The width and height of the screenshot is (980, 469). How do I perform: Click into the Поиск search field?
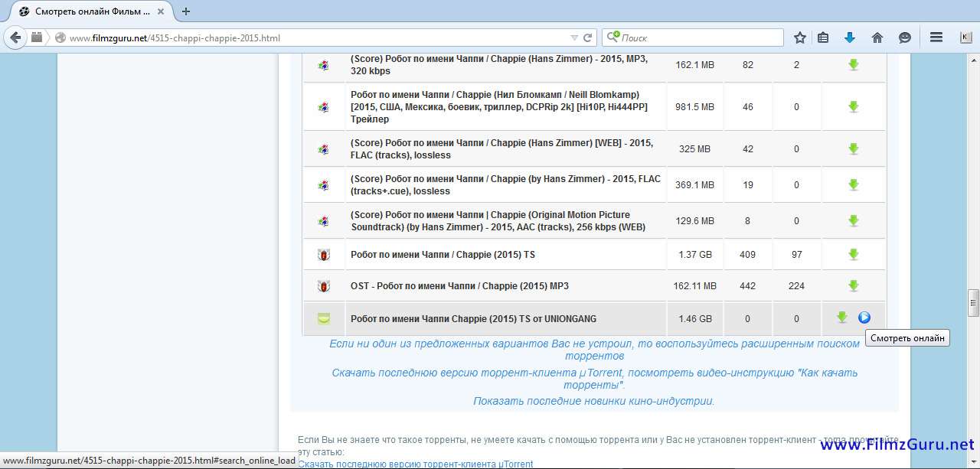pyautogui.click(x=697, y=37)
